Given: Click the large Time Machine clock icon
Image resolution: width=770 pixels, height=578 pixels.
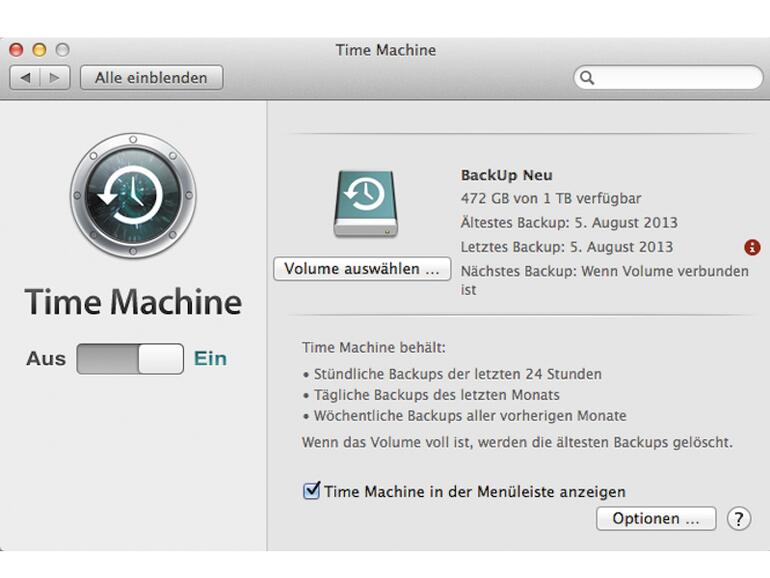Looking at the screenshot, I should [133, 195].
